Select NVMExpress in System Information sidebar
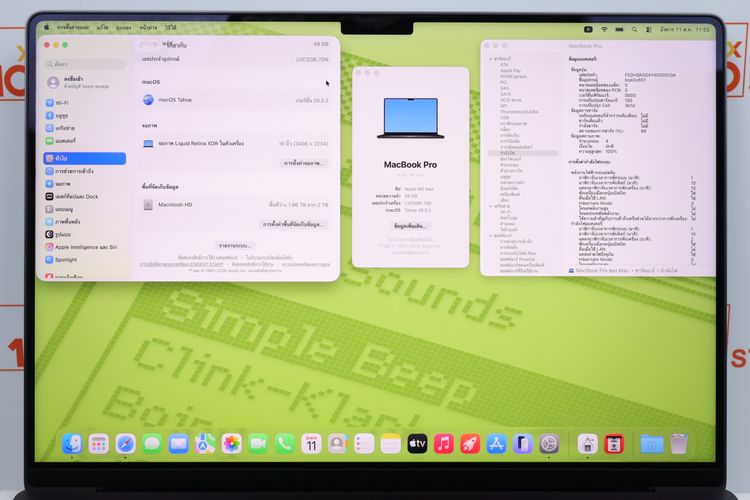750x500 pixels. (513, 76)
